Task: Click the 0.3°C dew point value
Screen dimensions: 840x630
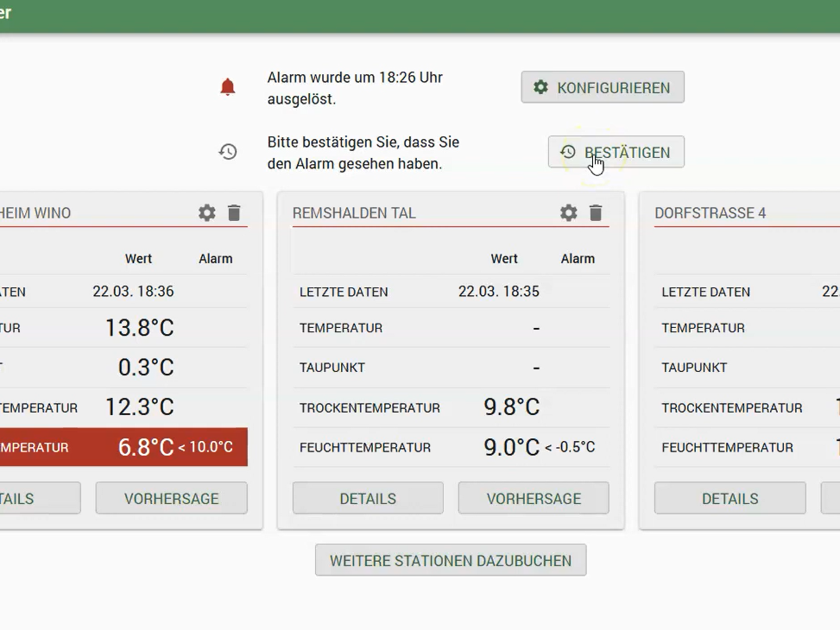Action: click(x=146, y=367)
